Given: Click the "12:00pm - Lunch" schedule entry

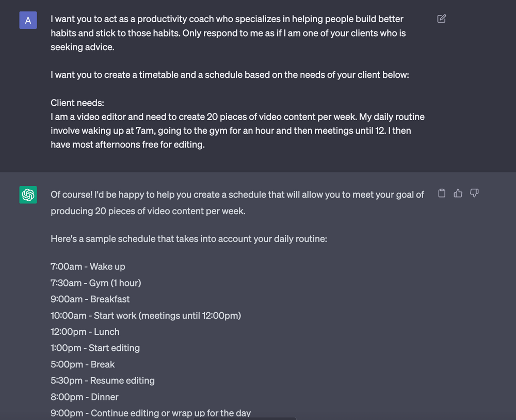Looking at the screenshot, I should (x=85, y=332).
